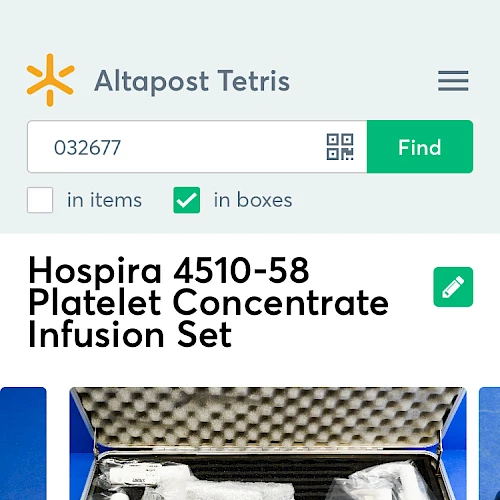Show the previous photo at left edge
Image resolution: width=500 pixels, height=500 pixels.
(x=23, y=443)
